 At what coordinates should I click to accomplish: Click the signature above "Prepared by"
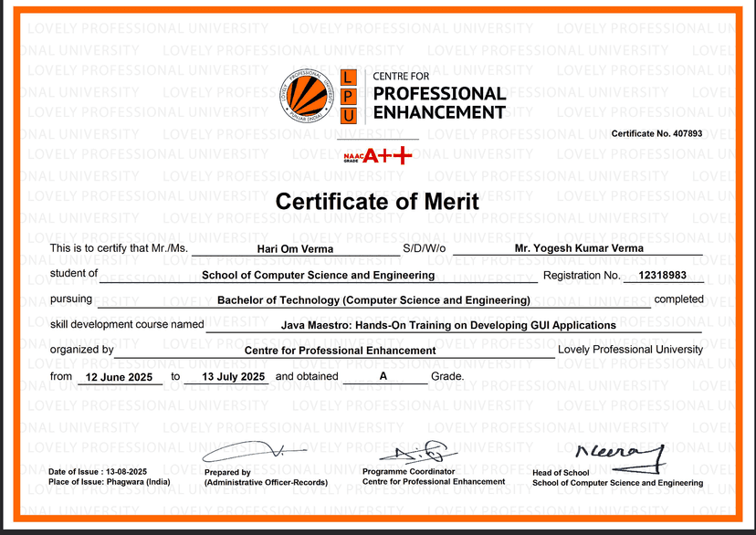pos(254,452)
